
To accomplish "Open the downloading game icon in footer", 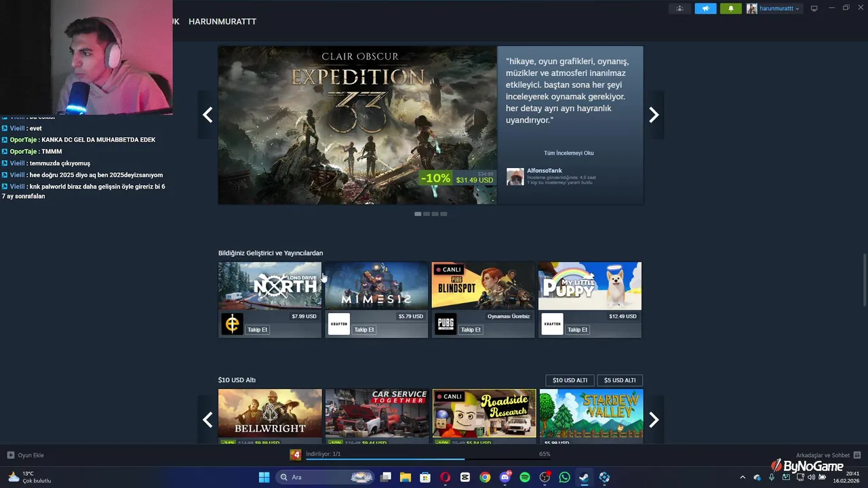I will 296,455.
